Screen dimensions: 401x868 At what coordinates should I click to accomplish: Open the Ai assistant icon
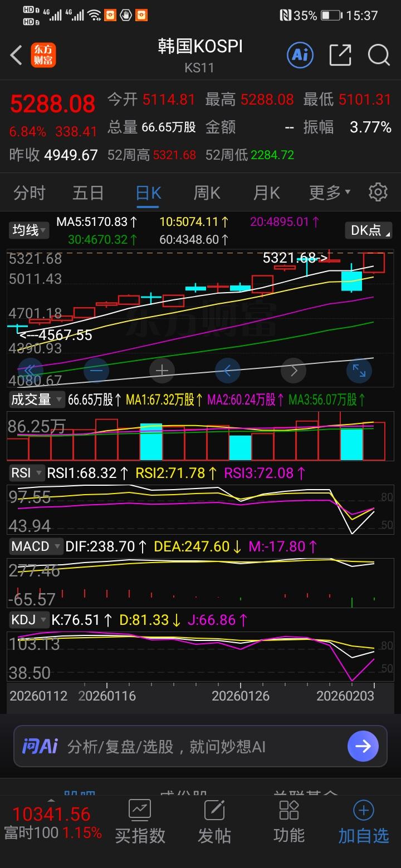point(300,55)
